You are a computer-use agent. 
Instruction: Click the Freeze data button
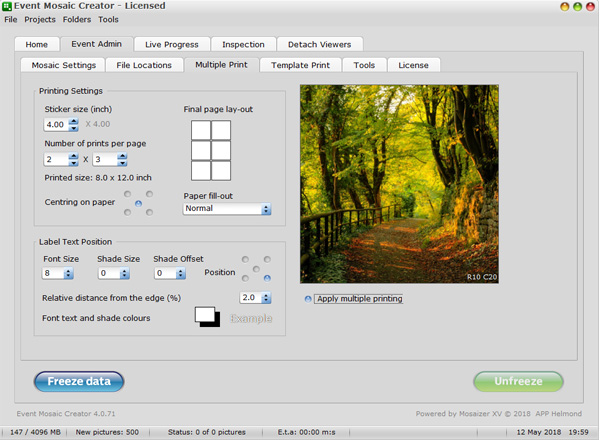(x=79, y=381)
